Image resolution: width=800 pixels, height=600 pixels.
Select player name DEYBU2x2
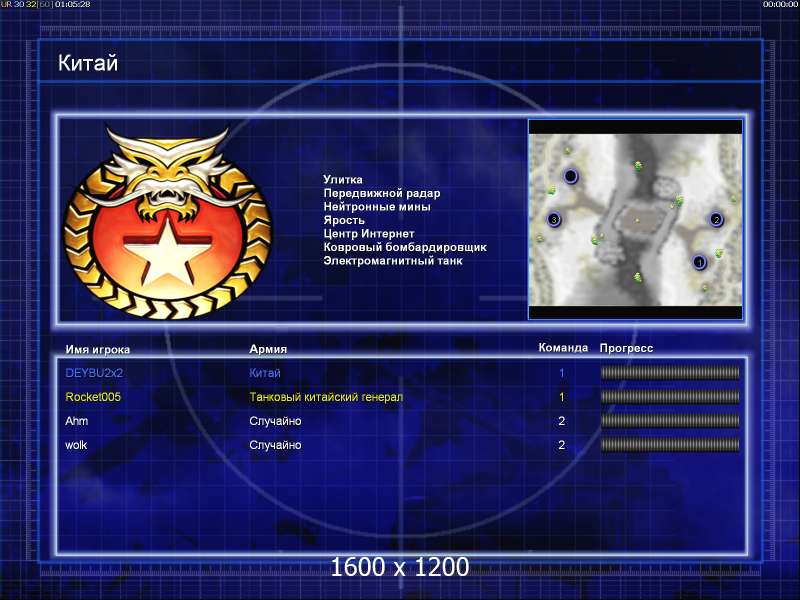(x=94, y=373)
